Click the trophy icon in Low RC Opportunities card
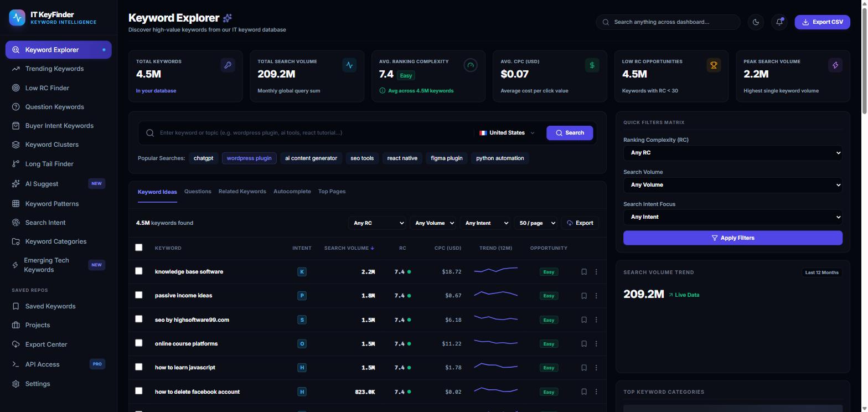The image size is (868, 412). click(x=714, y=65)
